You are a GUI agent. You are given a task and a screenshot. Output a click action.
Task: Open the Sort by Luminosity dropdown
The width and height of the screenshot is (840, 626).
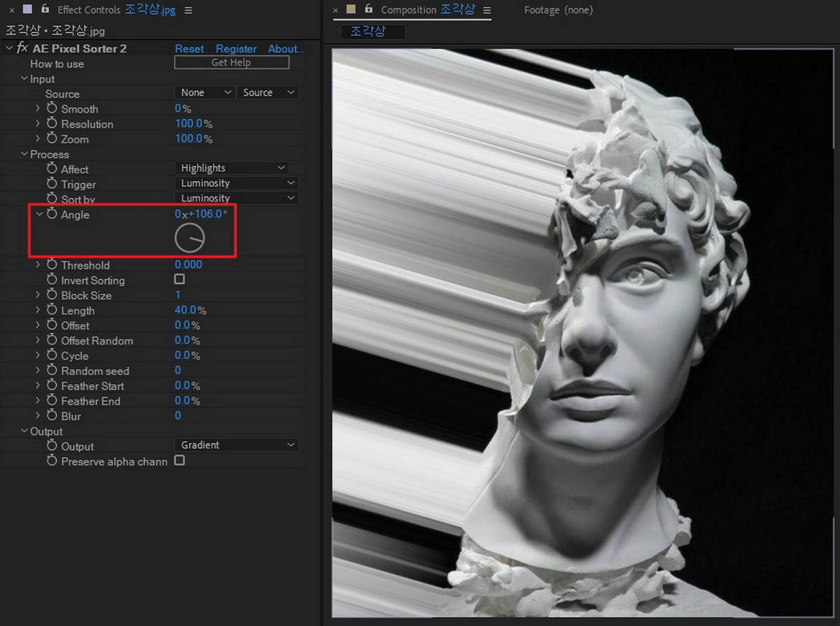tap(236, 198)
